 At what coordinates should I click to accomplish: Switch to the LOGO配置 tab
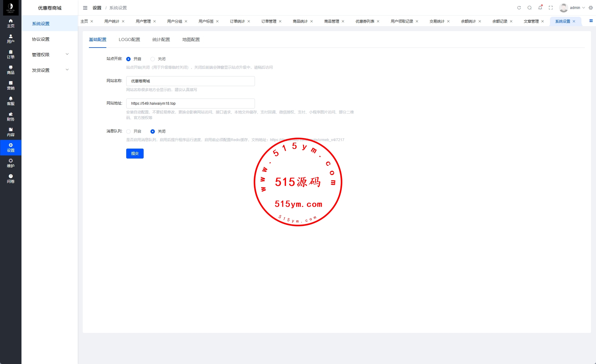coord(129,40)
